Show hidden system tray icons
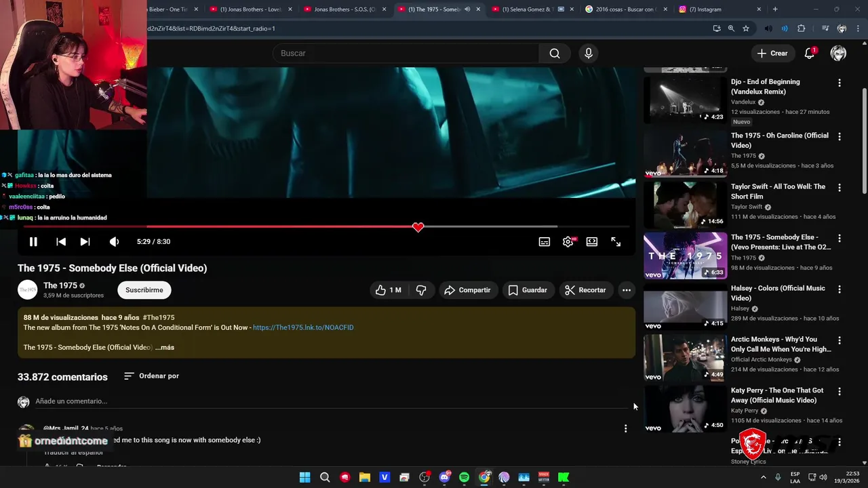 [x=762, y=477]
